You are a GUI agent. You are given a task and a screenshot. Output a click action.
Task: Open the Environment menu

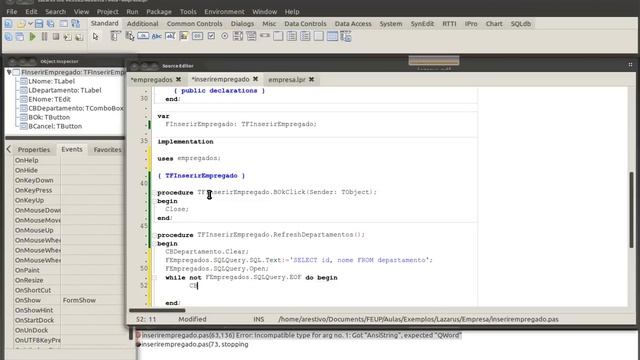point(224,11)
